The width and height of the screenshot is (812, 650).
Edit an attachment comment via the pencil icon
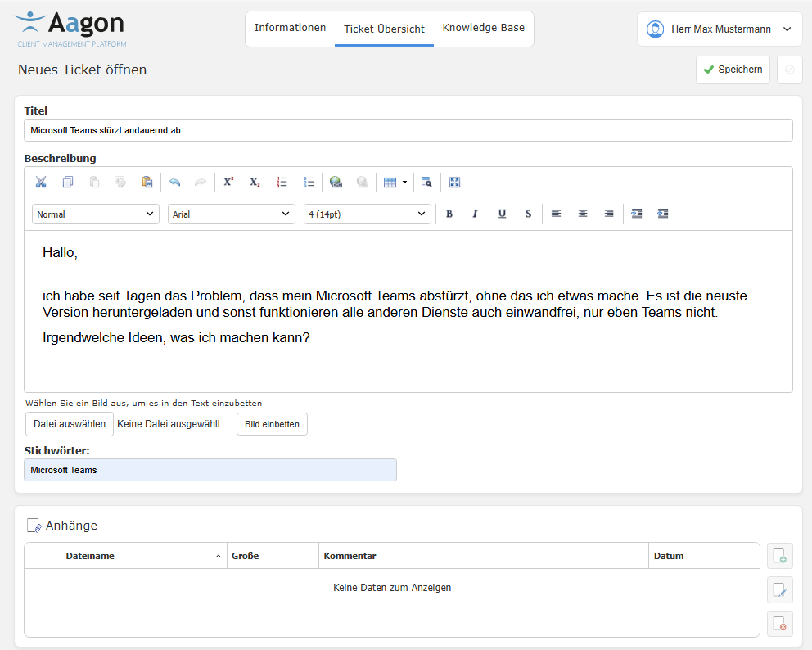(779, 589)
